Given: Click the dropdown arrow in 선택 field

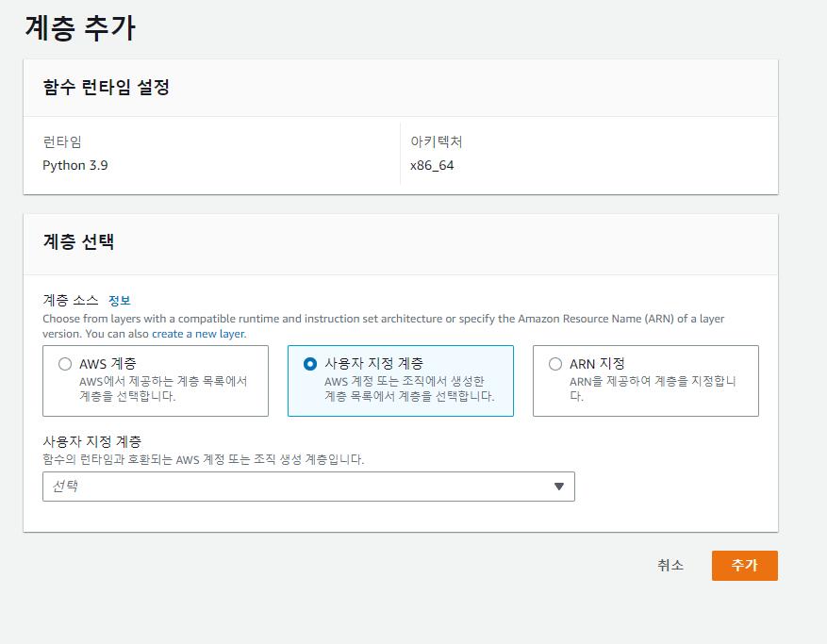Looking at the screenshot, I should point(559,487).
